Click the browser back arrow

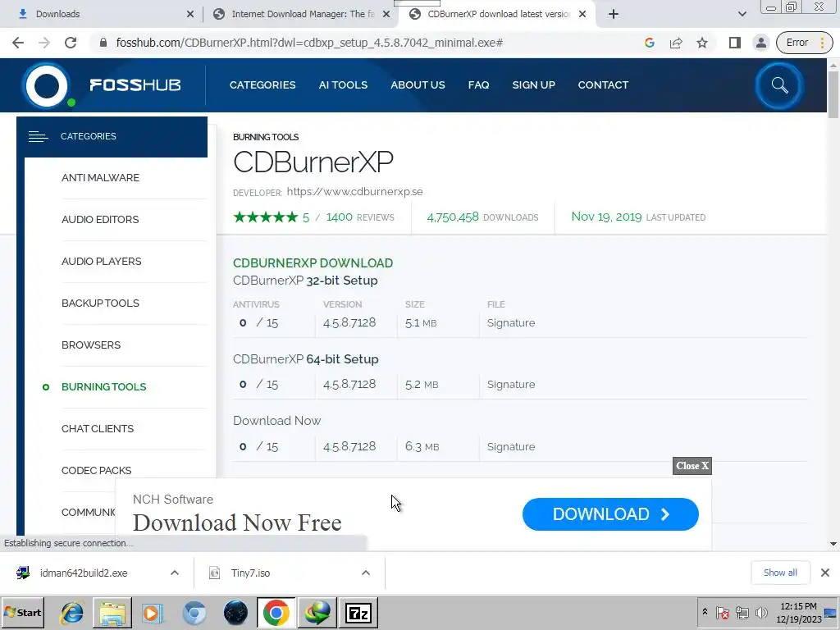(x=18, y=43)
